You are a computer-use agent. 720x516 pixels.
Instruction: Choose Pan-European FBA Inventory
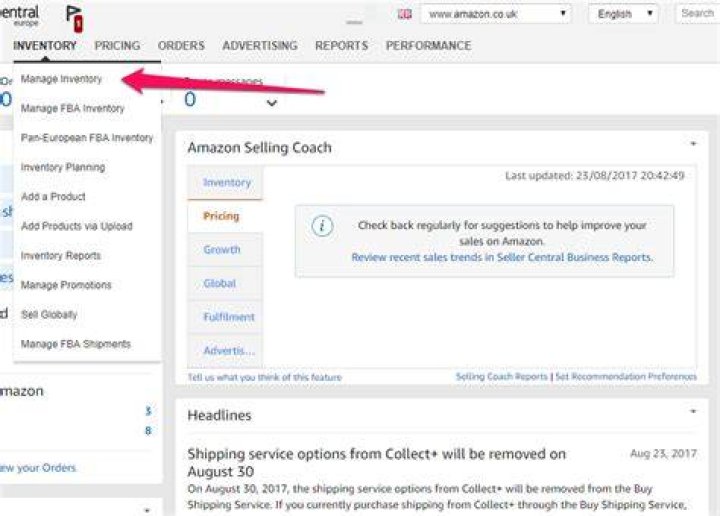pyautogui.click(x=87, y=138)
